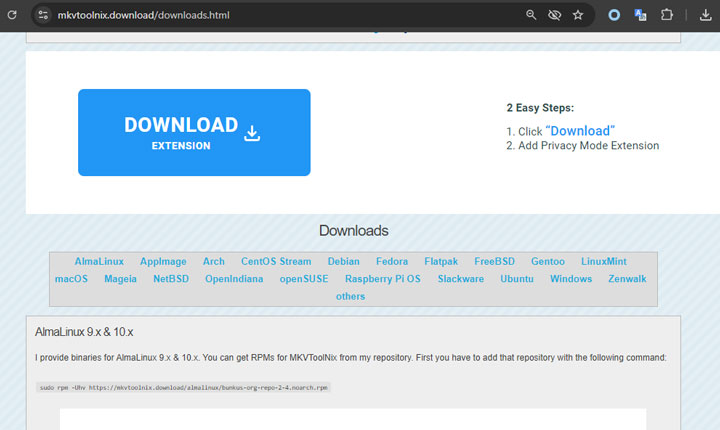Viewport: 720px width, 430px height.
Task: Open the CentOS Stream downloads link
Action: [276, 261]
